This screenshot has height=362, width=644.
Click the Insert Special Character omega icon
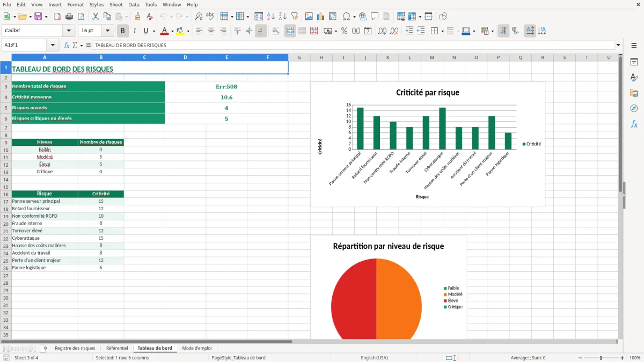point(346,17)
